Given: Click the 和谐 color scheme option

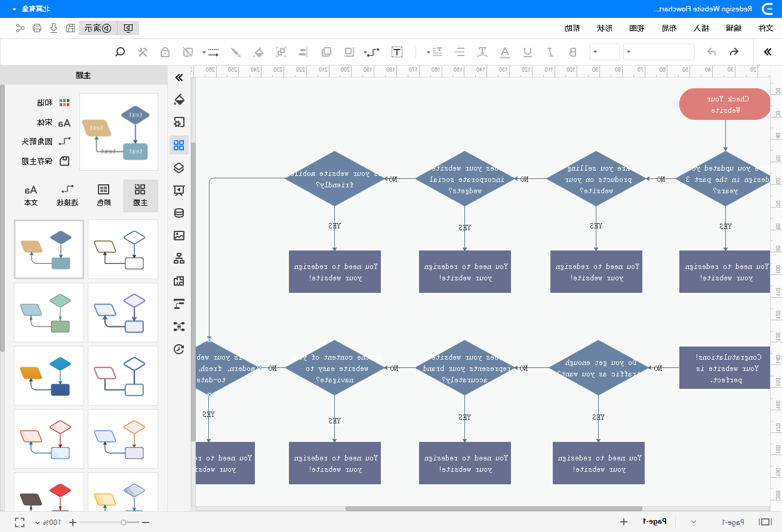Looking at the screenshot, I should coord(53,103).
